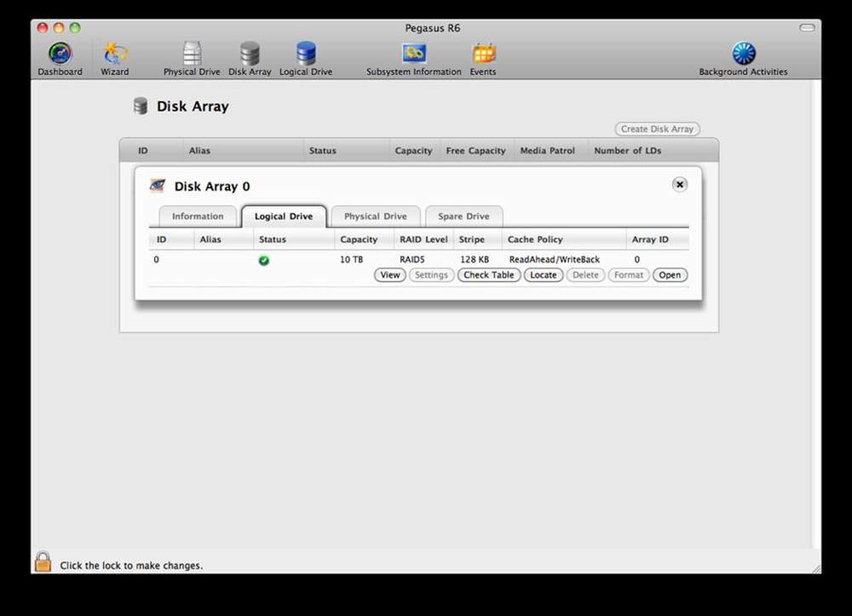Click the window resize grip corner

coord(816,568)
